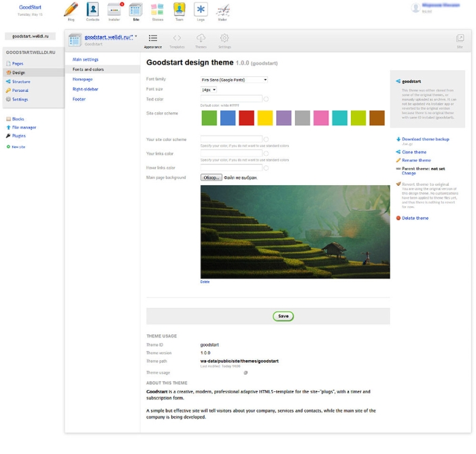
Task: Click the Clone theme link
Action: (414, 152)
